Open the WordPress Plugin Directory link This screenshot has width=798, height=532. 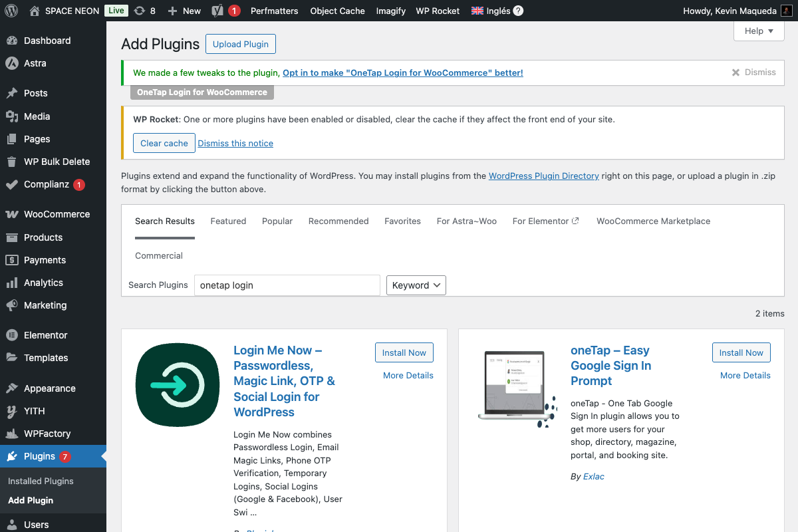tap(543, 176)
